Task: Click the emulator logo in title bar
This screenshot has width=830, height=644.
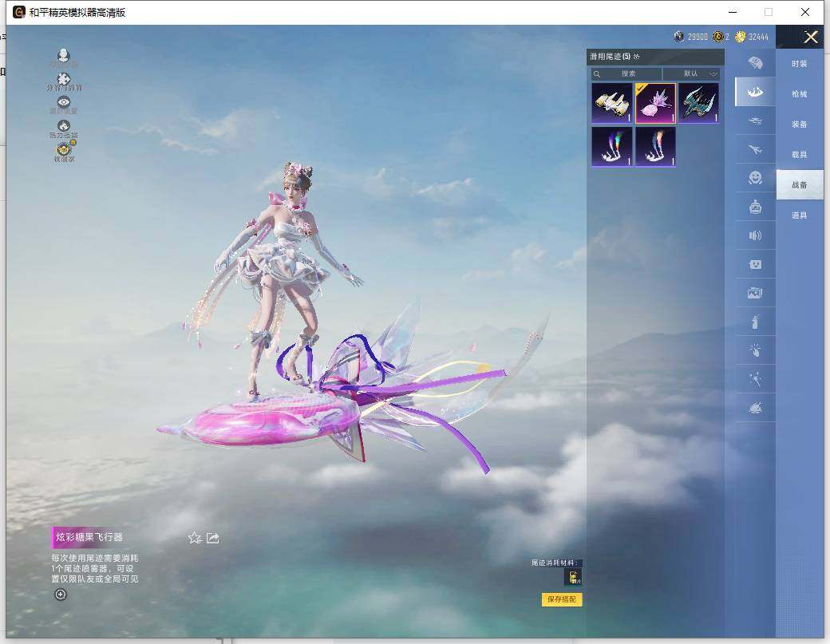Action: coord(19,12)
